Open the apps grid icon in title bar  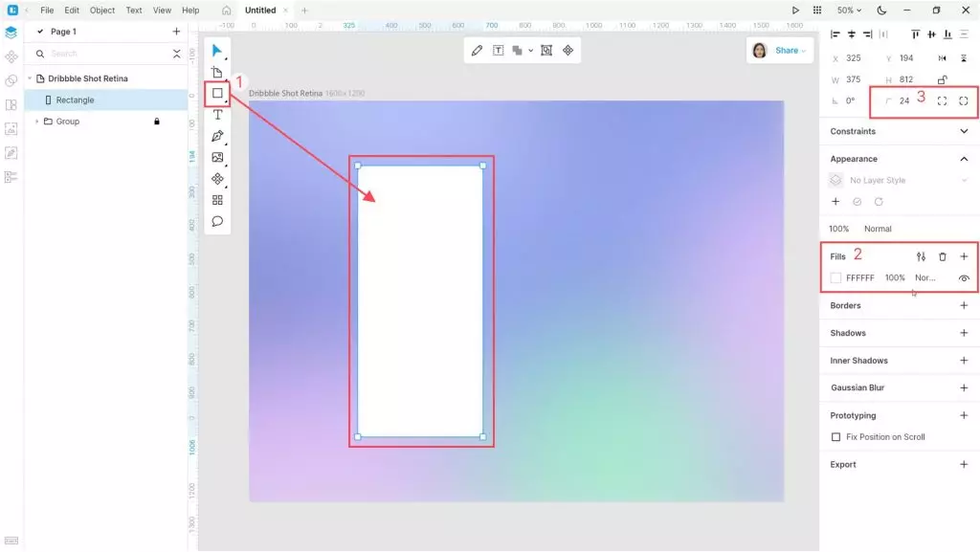click(x=817, y=11)
